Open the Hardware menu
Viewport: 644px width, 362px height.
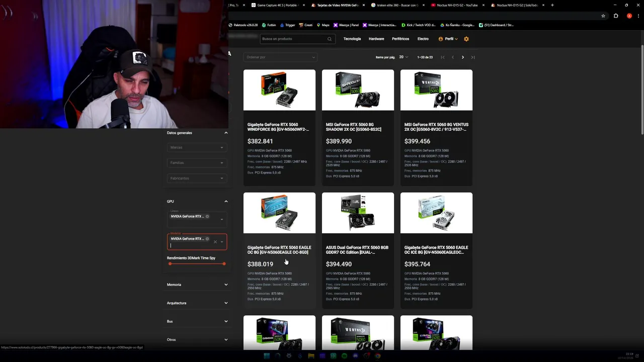point(376,39)
